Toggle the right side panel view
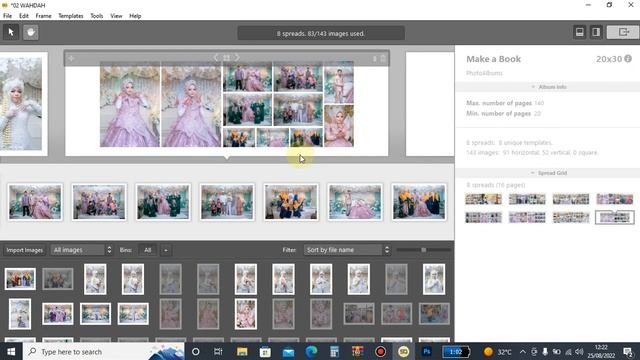The width and height of the screenshot is (640, 360). click(x=596, y=32)
